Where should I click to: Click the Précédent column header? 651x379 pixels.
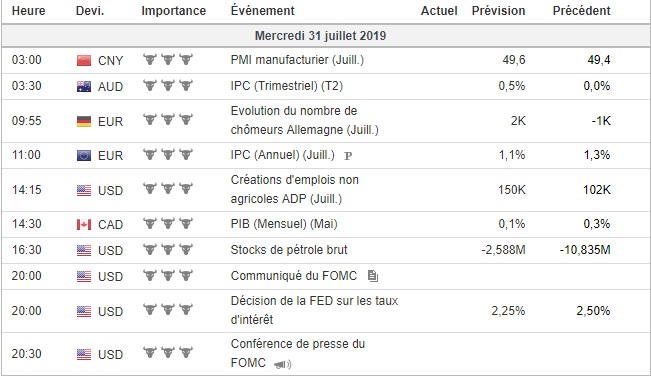(x=581, y=11)
